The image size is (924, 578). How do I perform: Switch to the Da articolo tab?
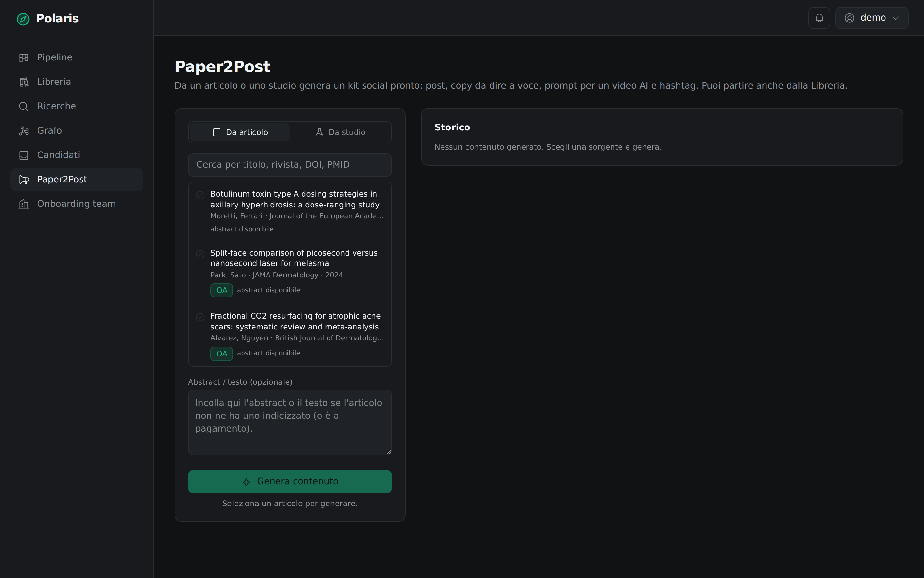[x=240, y=132]
